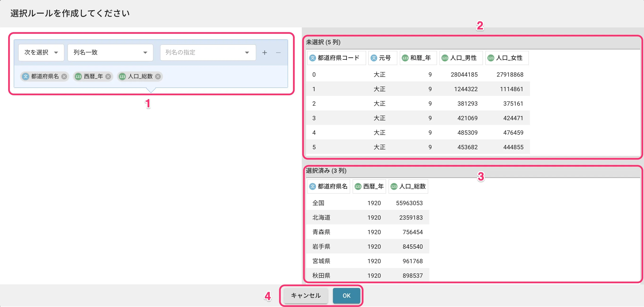This screenshot has width=644, height=307.
Task: Click numeric type icon in 和暦_年 header
Action: coord(405,58)
